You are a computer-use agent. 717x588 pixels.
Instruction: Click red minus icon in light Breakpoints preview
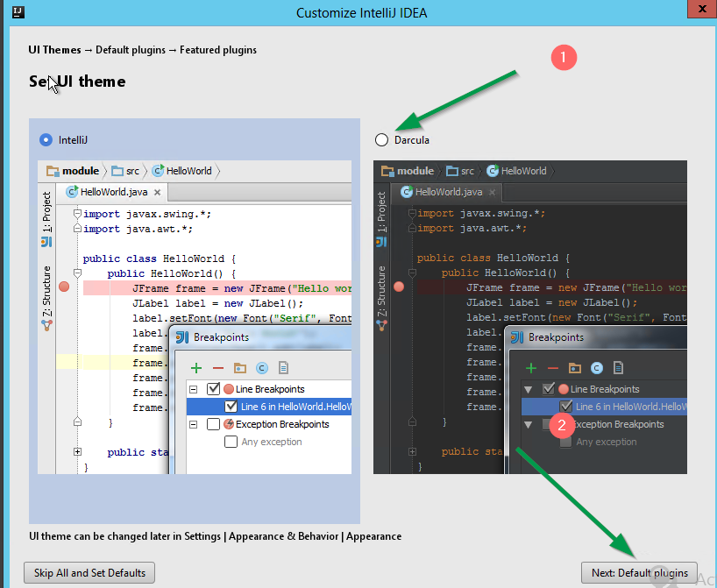[x=218, y=368]
